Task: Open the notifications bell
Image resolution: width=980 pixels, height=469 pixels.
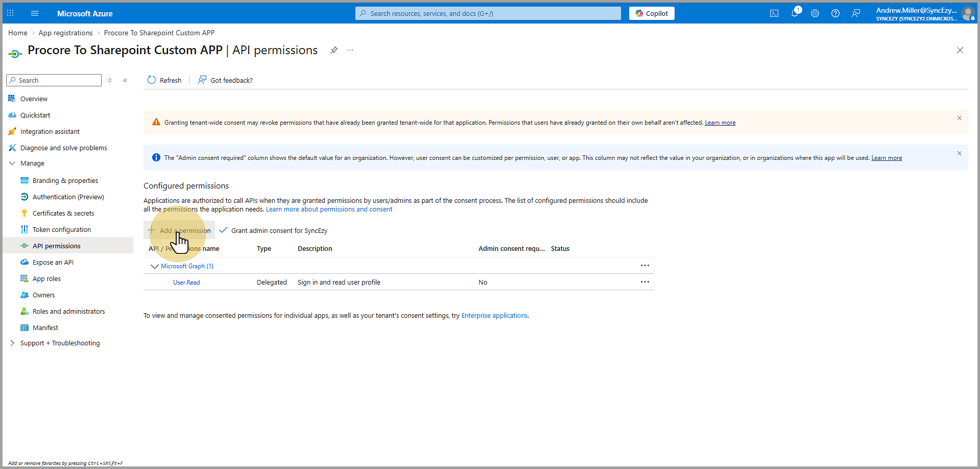Action: (795, 13)
